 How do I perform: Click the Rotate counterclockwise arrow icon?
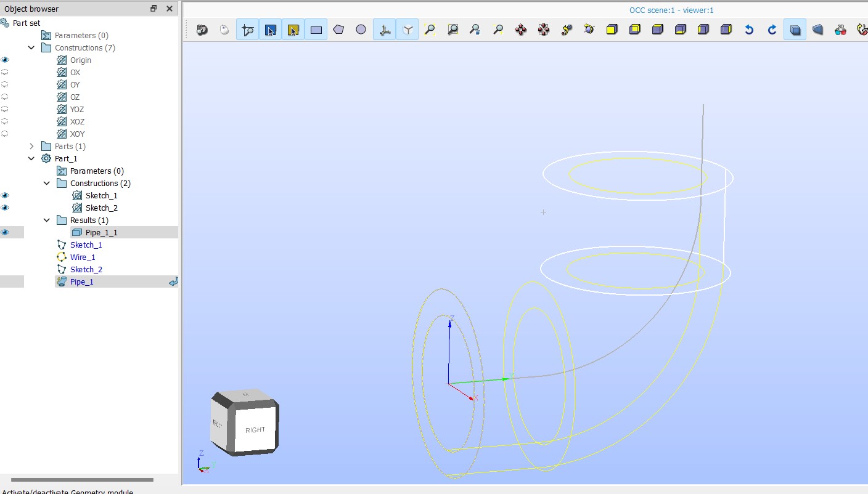749,30
